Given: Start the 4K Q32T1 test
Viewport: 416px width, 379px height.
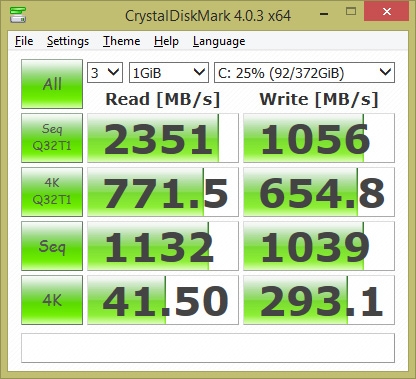Looking at the screenshot, I should coord(52,192).
